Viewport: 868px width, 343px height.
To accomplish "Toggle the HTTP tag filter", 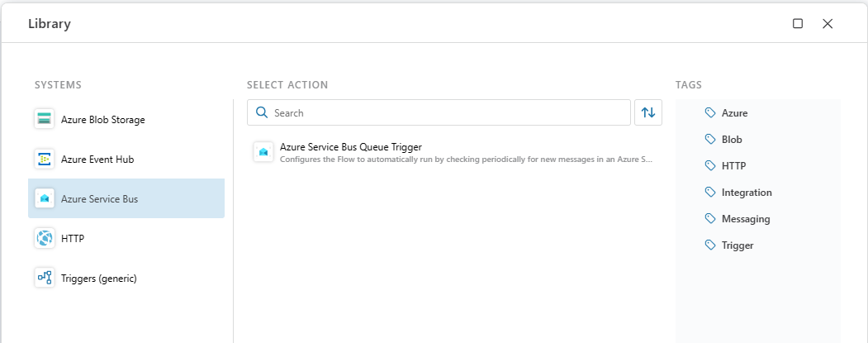I will click(733, 165).
